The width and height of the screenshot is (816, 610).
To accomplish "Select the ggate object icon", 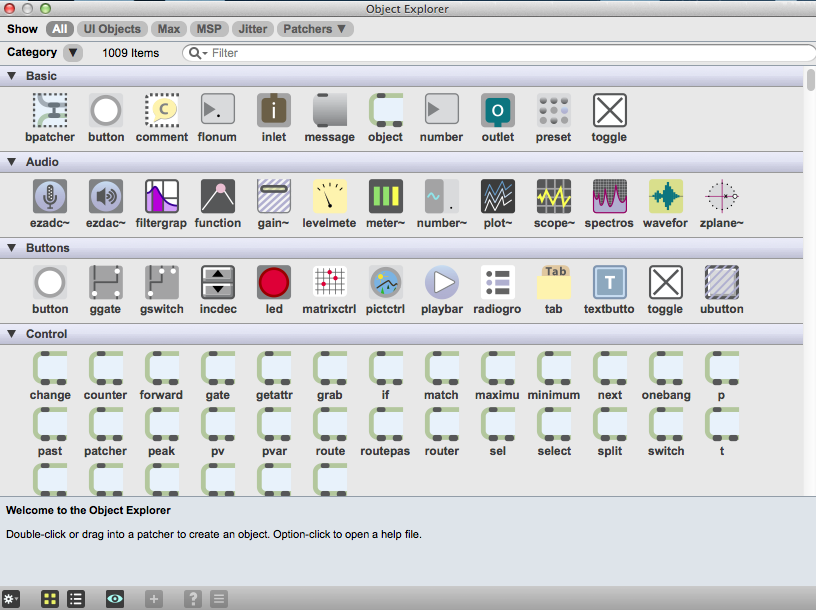I will click(x=106, y=282).
